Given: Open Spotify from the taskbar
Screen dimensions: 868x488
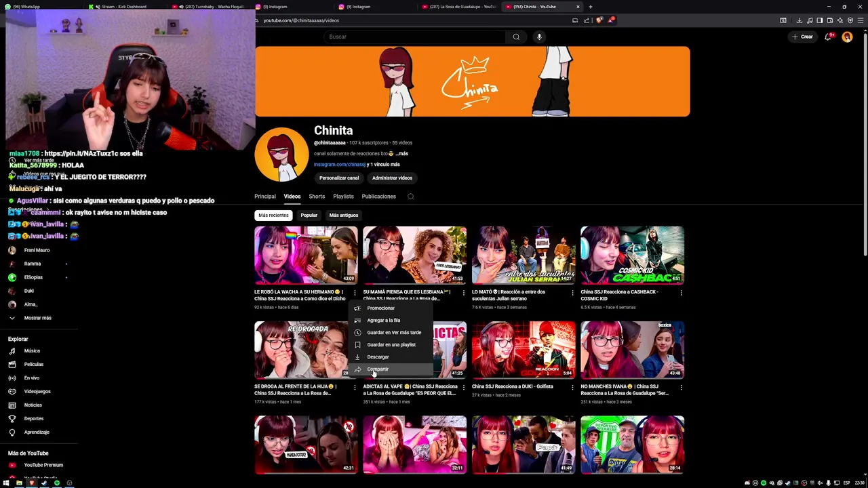Looking at the screenshot, I should pos(57,483).
